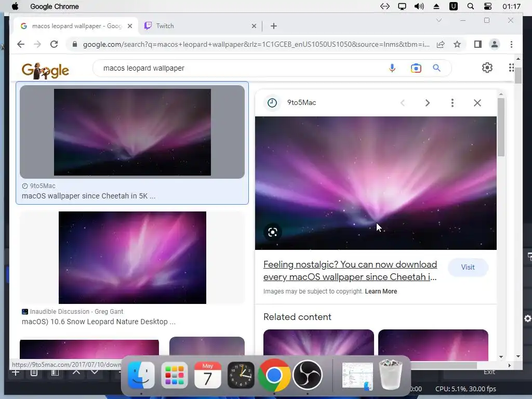This screenshot has width=532, height=399.
Task: Reload the current page
Action: [x=54, y=44]
